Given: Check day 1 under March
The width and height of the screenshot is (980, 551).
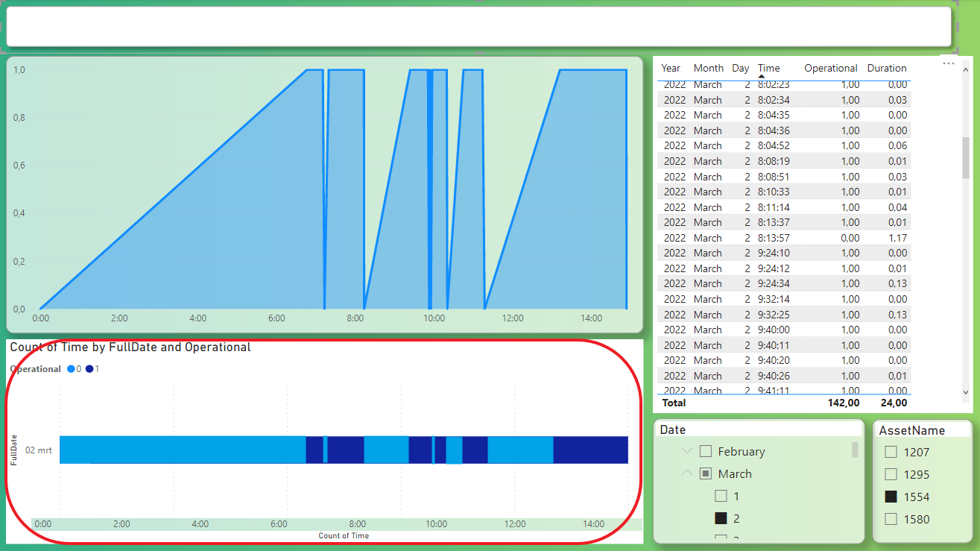Looking at the screenshot, I should tap(721, 496).
